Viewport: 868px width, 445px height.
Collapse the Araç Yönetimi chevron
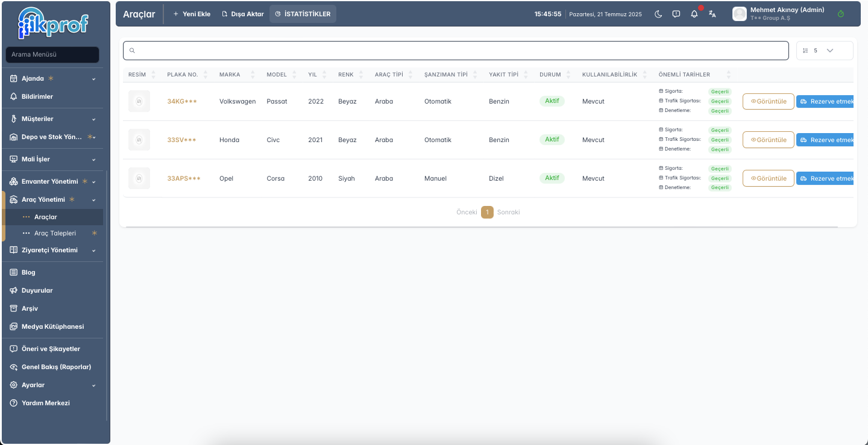click(x=93, y=200)
